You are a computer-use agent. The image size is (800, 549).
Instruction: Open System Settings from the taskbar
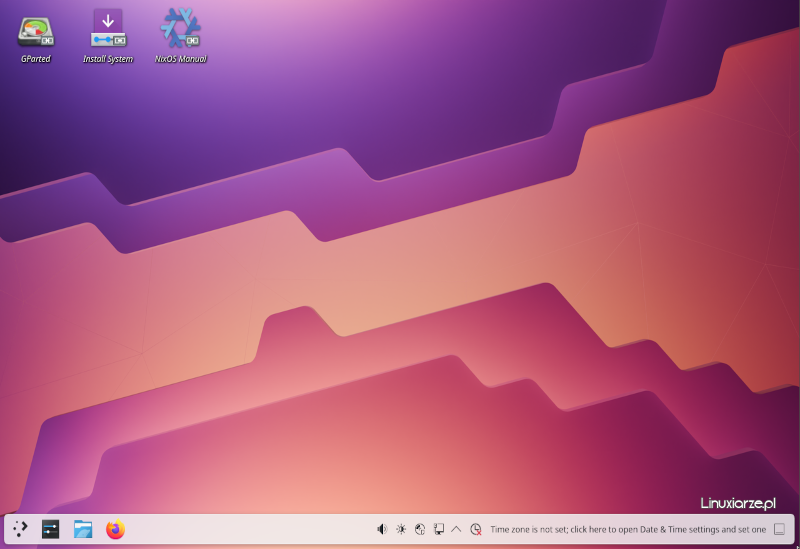click(51, 529)
